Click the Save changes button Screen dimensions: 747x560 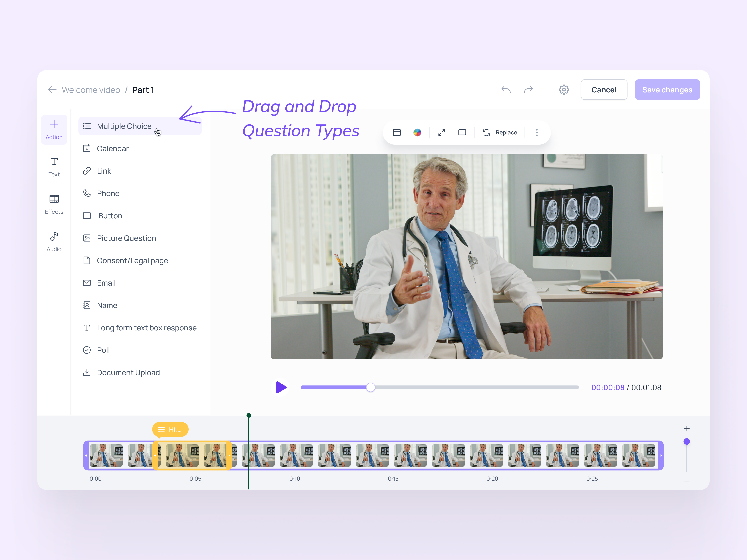point(667,90)
